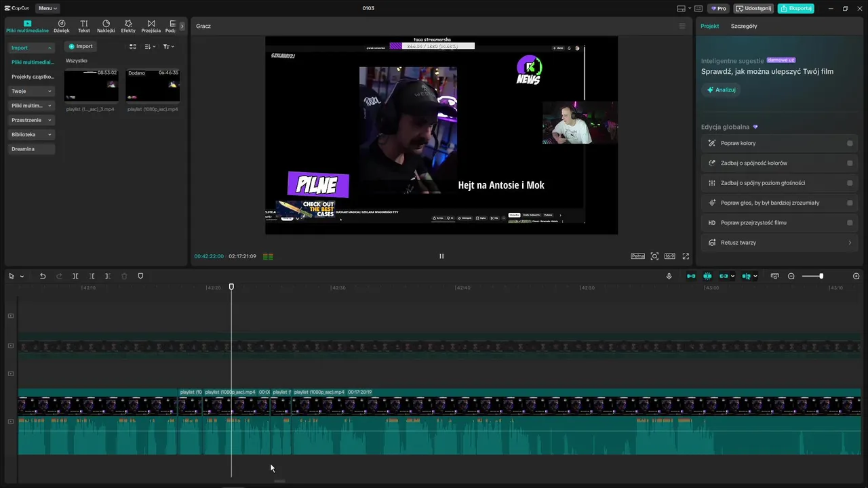
Task: Click the Pełna preview quality button
Action: click(637, 256)
